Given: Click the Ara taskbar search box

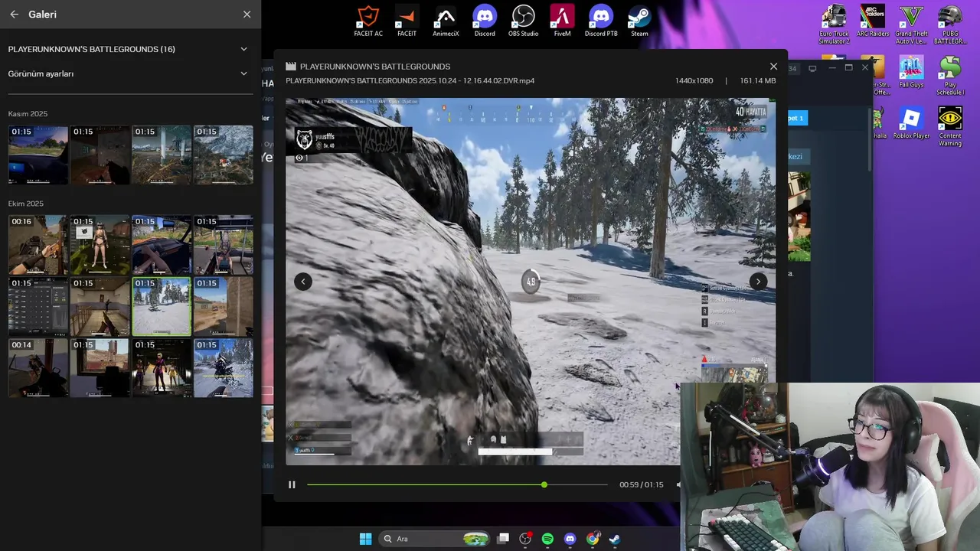Looking at the screenshot, I should (435, 539).
